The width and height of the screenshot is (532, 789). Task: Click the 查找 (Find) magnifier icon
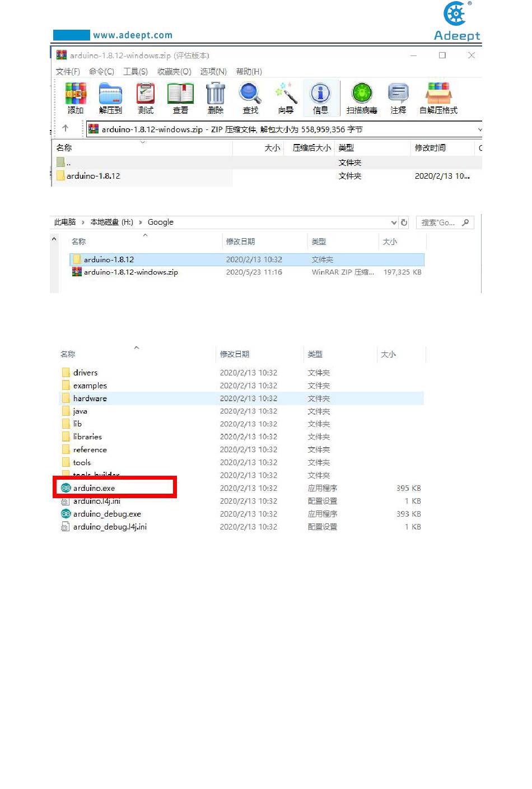pyautogui.click(x=250, y=93)
